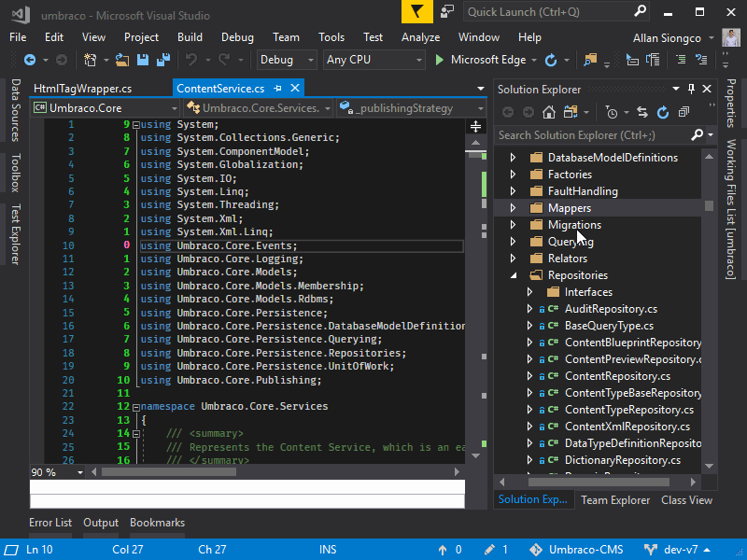Switch to the Team Explorer tab
The height and width of the screenshot is (560, 747).
point(615,500)
